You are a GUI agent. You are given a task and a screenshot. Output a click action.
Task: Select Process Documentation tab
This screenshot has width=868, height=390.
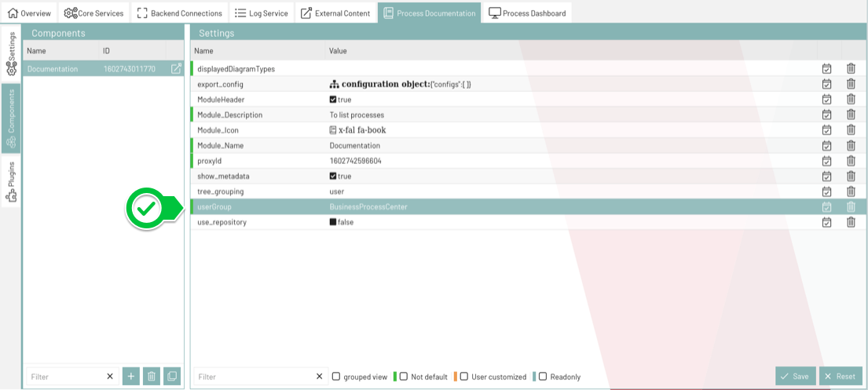(x=429, y=13)
